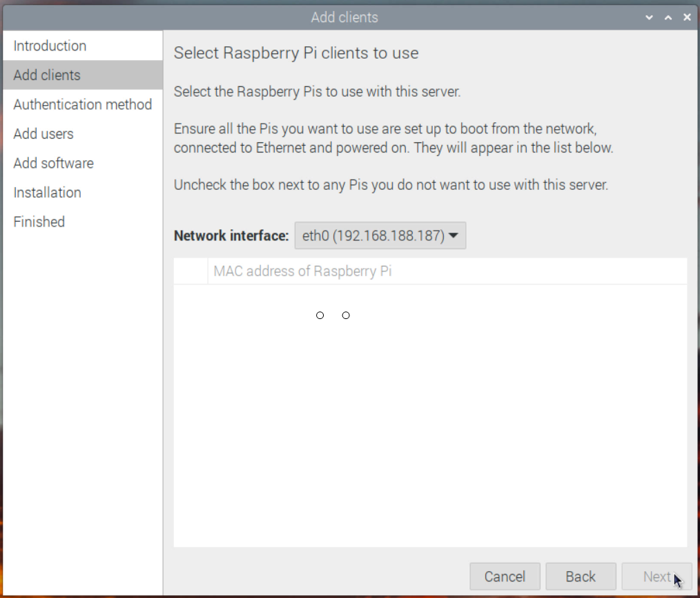
Task: Click the empty checkbox column header
Action: 191,271
